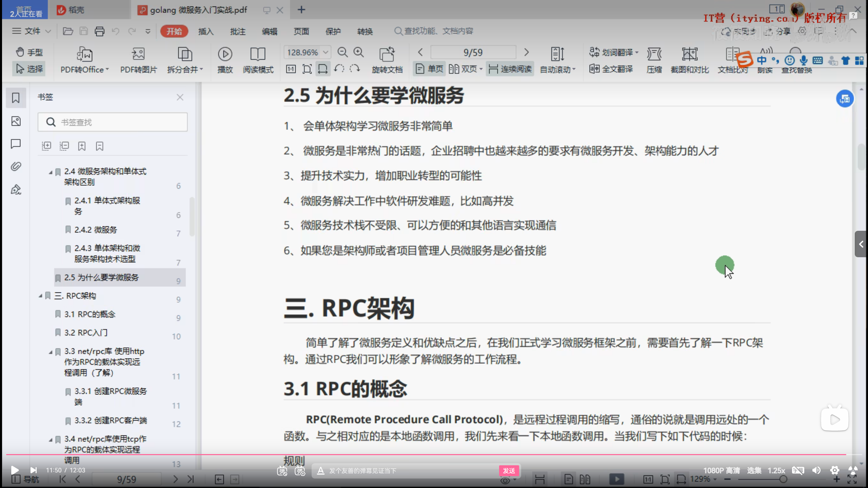
Task: Select the 编辑 ribbon tab
Action: click(x=270, y=31)
